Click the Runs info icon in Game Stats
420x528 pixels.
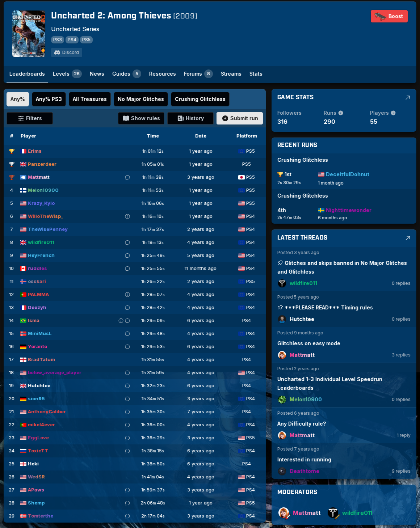click(341, 113)
